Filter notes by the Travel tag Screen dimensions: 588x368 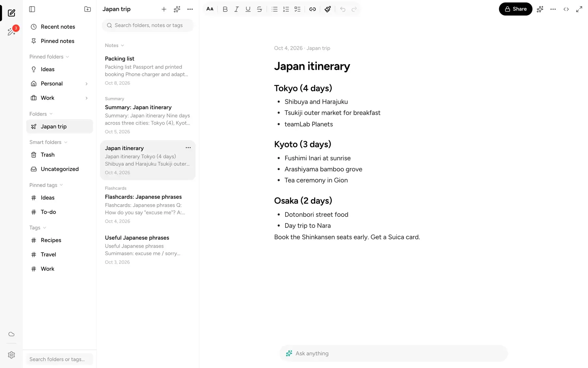click(x=59, y=254)
